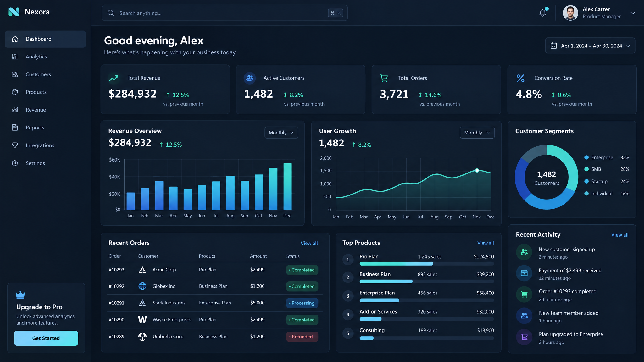Open the Revenue menu item
The height and width of the screenshot is (362, 644).
click(x=45, y=110)
